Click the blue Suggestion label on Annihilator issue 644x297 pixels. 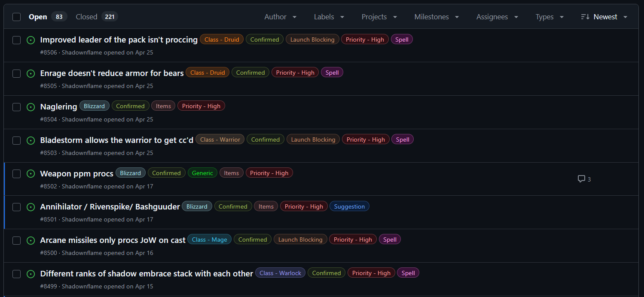(349, 206)
